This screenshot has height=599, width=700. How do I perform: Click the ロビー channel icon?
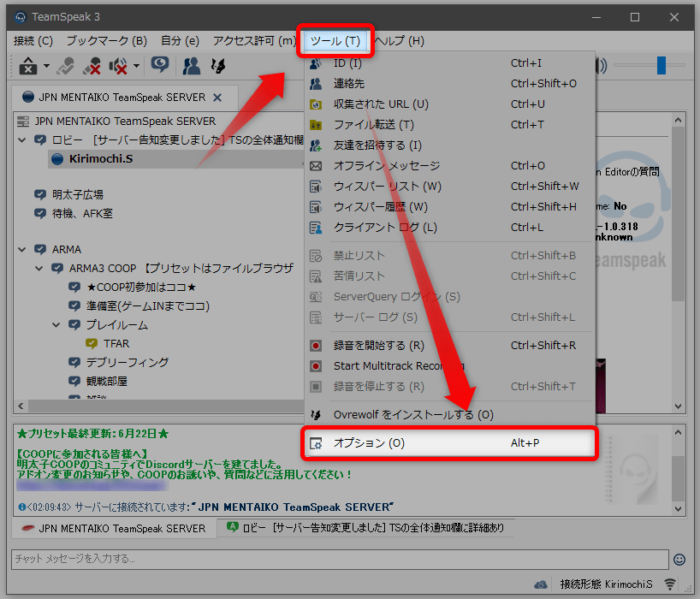pos(40,140)
